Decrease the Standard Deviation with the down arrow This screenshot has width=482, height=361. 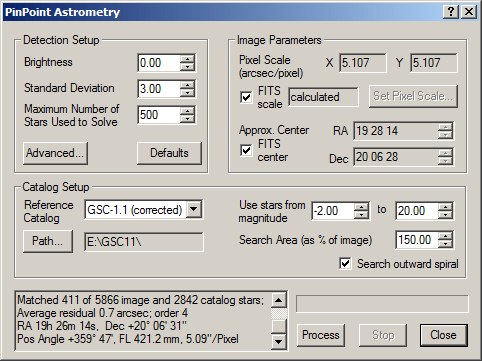click(187, 92)
